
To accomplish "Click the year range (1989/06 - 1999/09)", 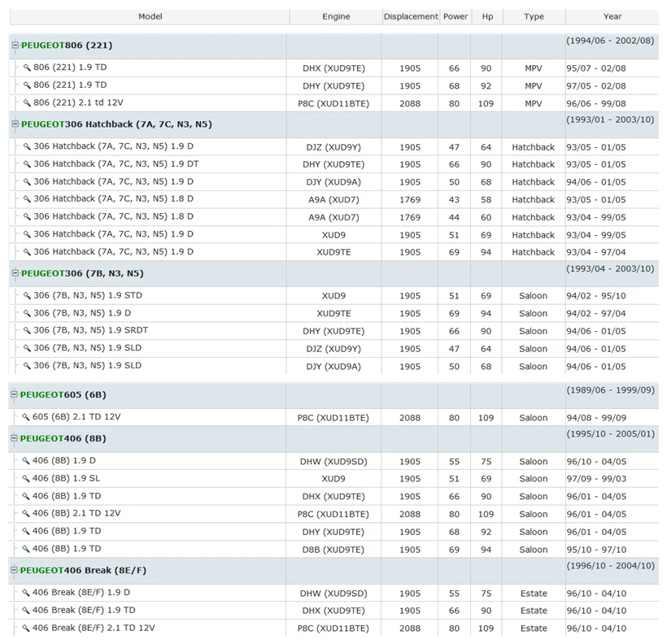I will point(610,390).
